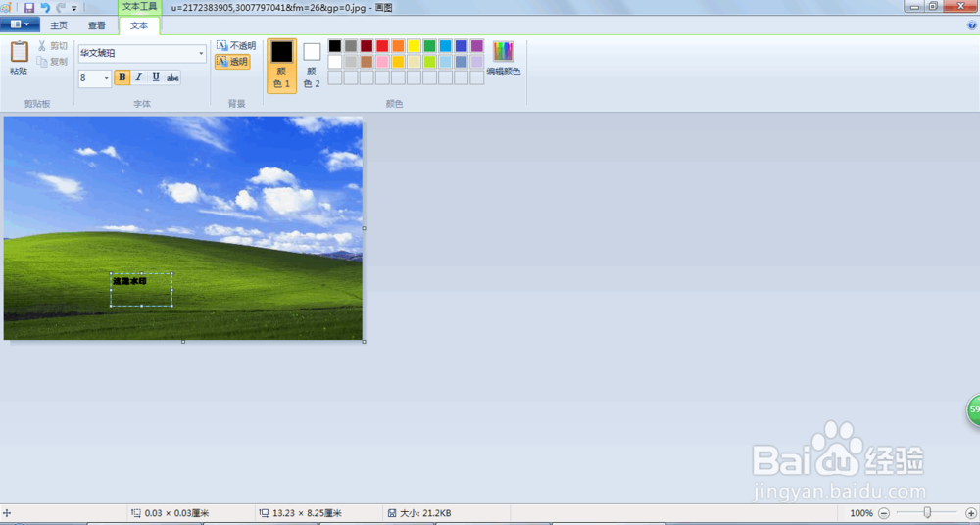
Task: Toggle Bold text formatting
Action: (122, 77)
